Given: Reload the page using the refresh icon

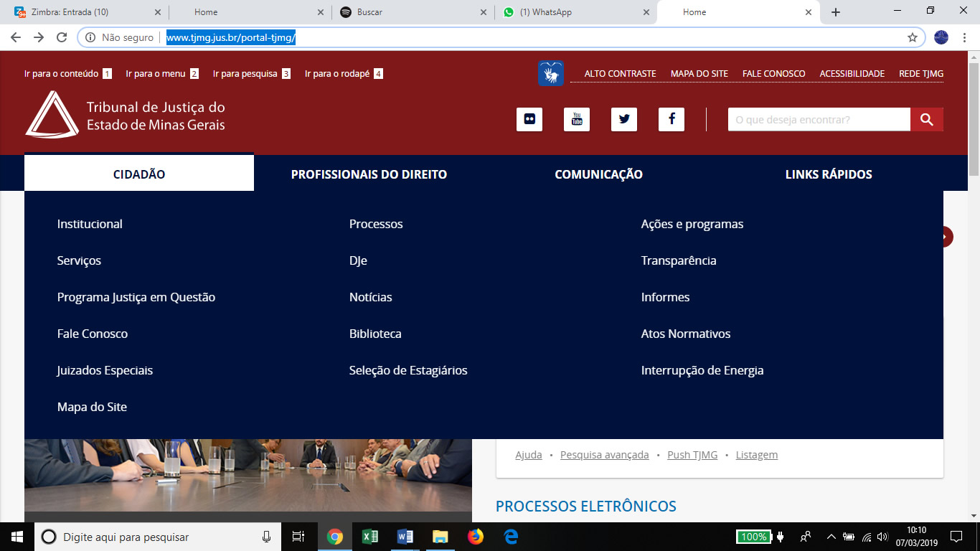Looking at the screenshot, I should pos(62,37).
